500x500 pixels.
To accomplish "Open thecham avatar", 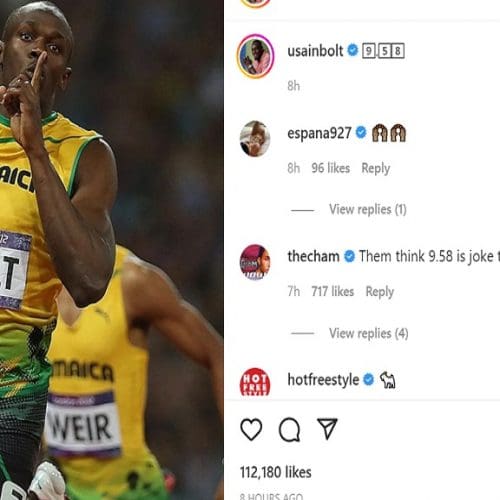I will [x=255, y=262].
